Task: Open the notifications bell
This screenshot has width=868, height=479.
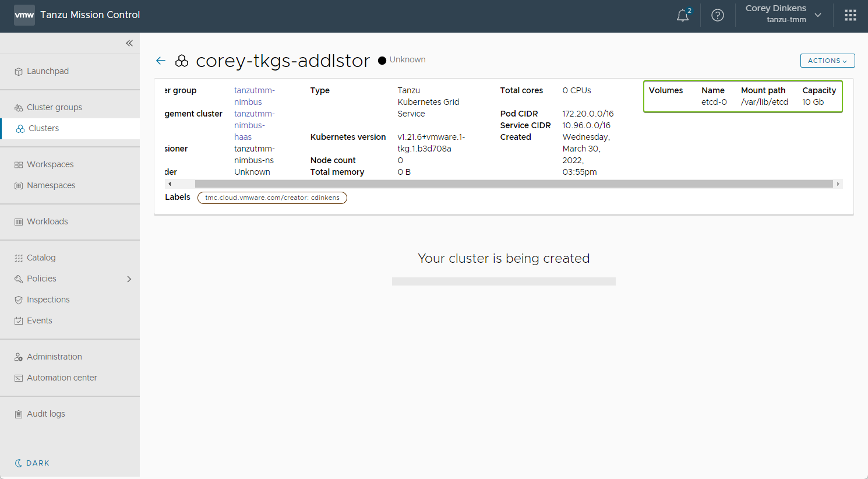Action: (683, 15)
